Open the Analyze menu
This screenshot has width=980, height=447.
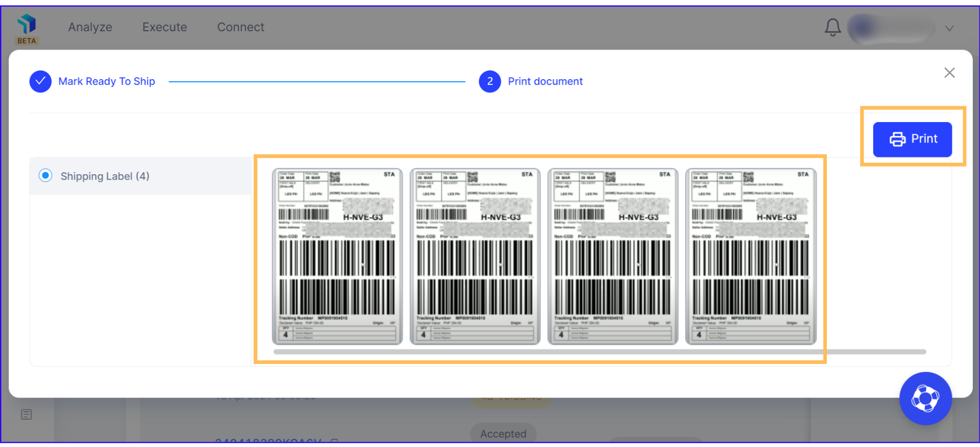point(90,27)
